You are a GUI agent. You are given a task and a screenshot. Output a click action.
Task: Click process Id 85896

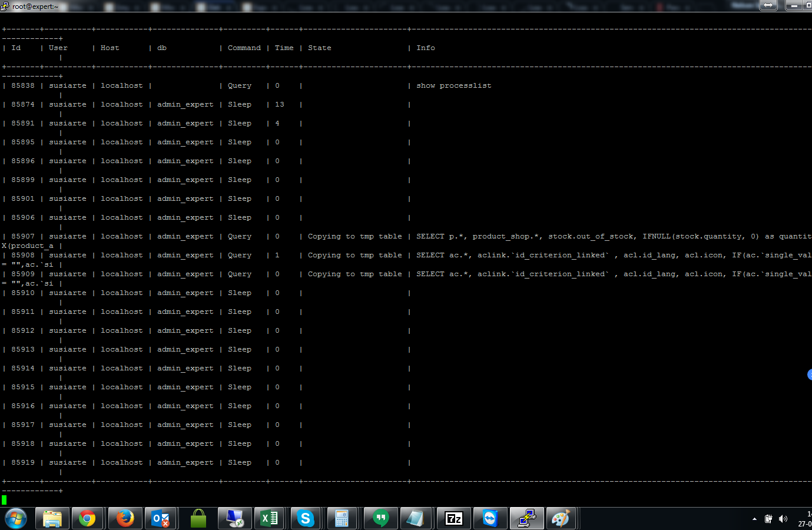coord(23,161)
